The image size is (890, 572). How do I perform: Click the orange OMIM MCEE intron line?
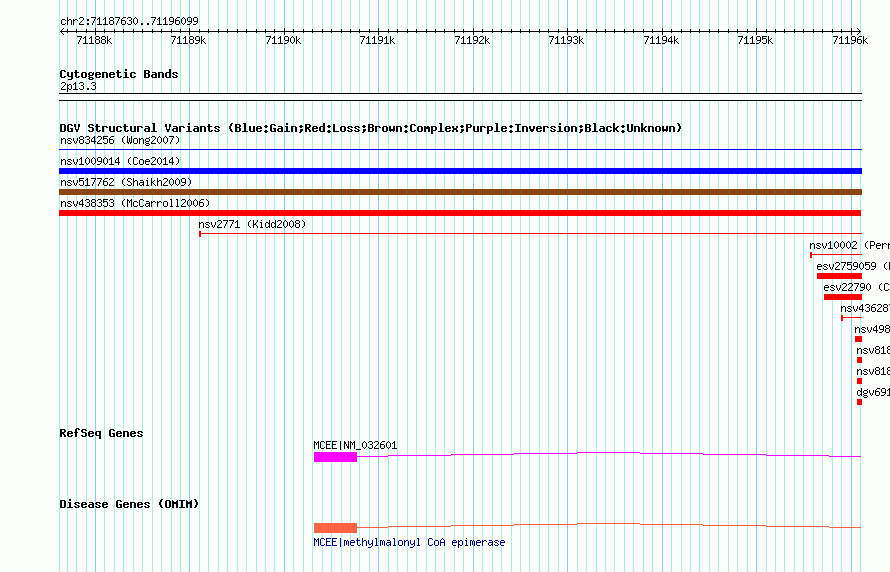click(x=609, y=525)
